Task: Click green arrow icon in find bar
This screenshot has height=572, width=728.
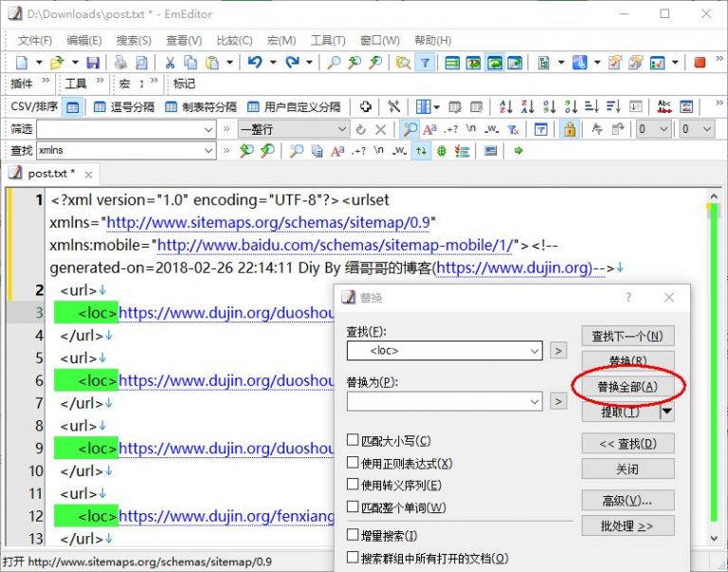Action: coord(519,151)
